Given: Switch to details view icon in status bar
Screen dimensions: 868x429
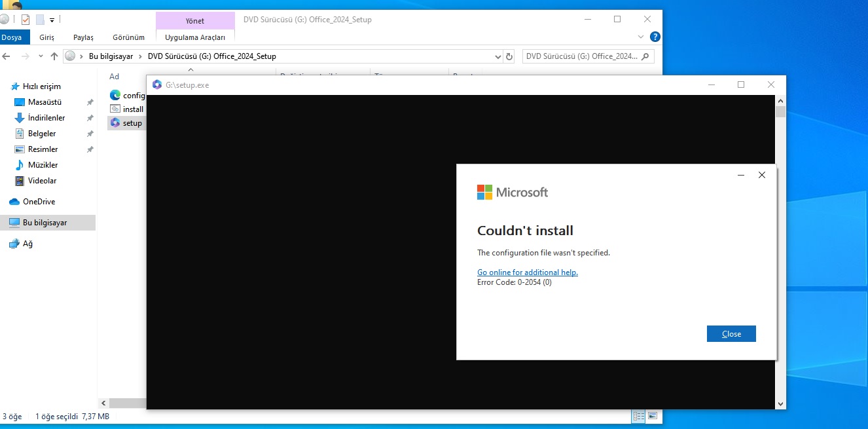Looking at the screenshot, I should (638, 416).
